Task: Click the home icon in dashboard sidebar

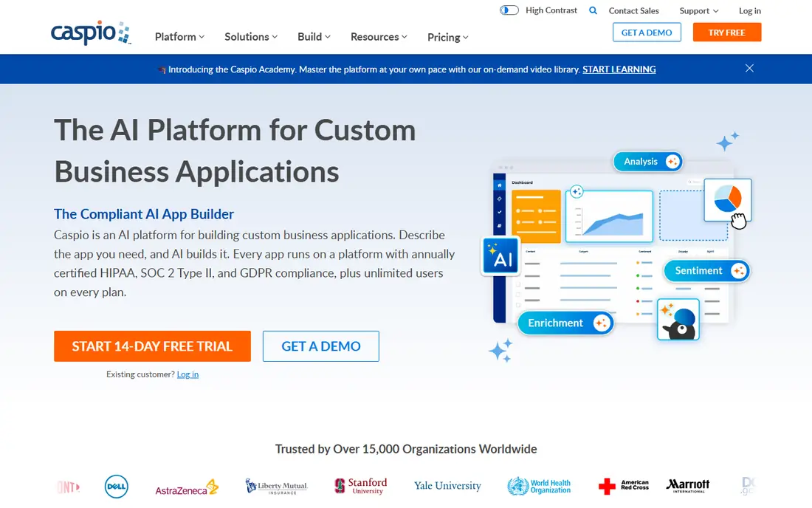Action: tap(499, 185)
